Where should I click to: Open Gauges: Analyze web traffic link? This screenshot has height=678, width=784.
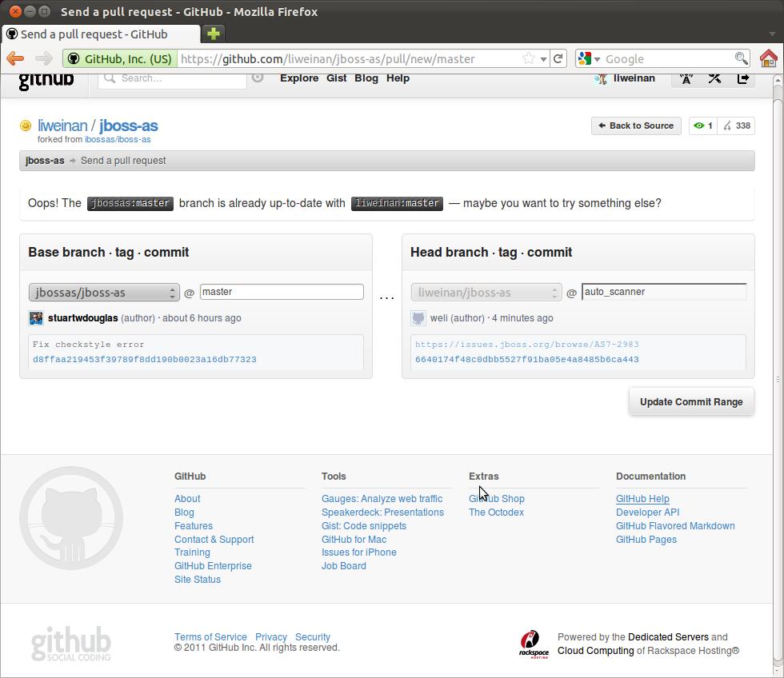[382, 499]
